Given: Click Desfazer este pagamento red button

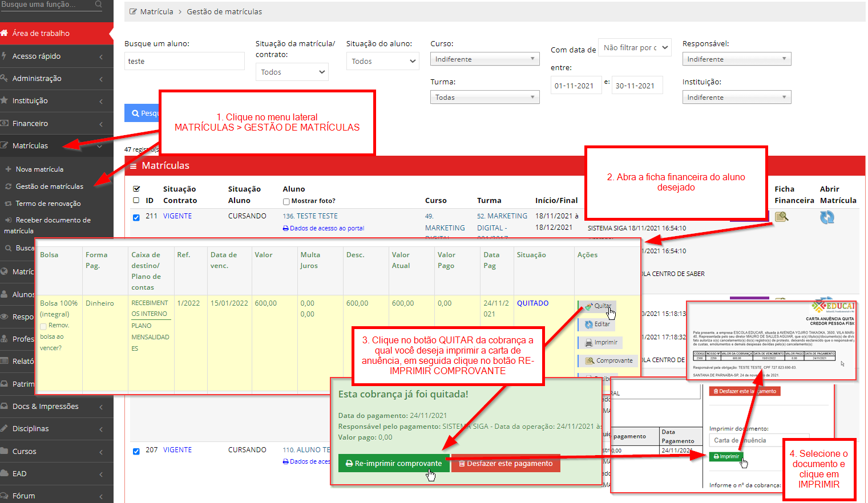Looking at the screenshot, I should [506, 464].
